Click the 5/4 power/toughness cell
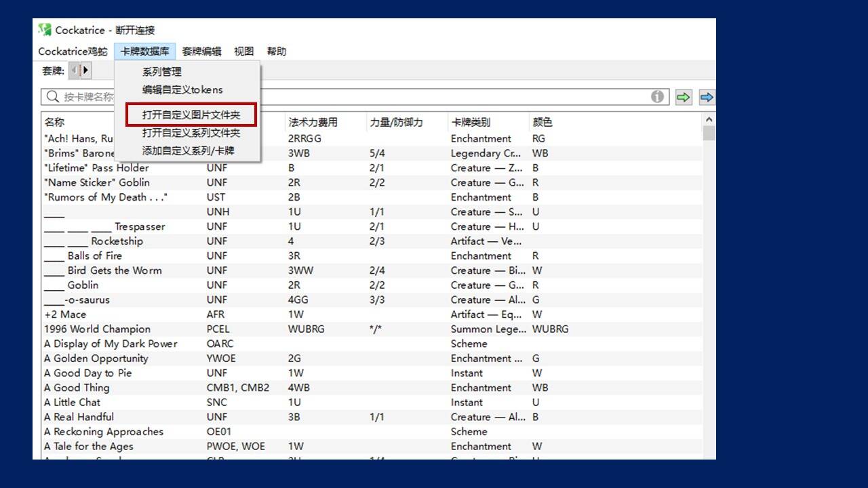 [x=377, y=153]
